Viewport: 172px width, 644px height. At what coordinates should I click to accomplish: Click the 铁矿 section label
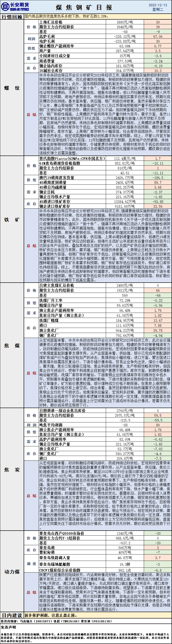[x=12, y=220]
